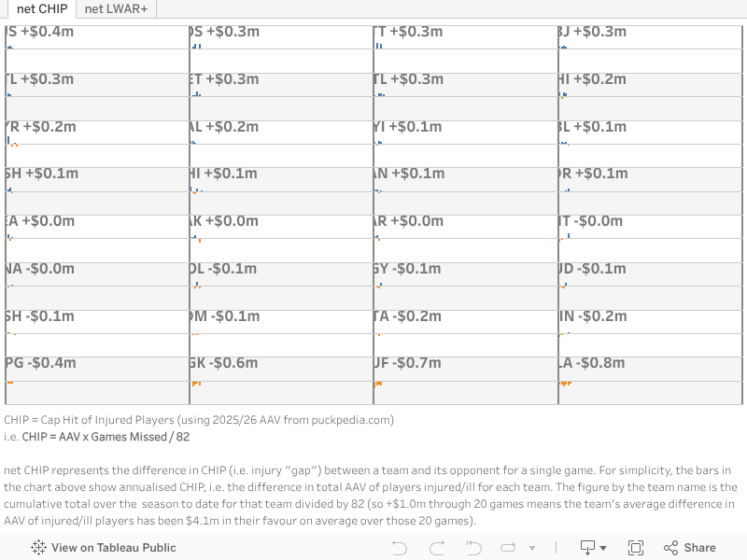
Task: Expand the download options caret
Action: (x=604, y=548)
